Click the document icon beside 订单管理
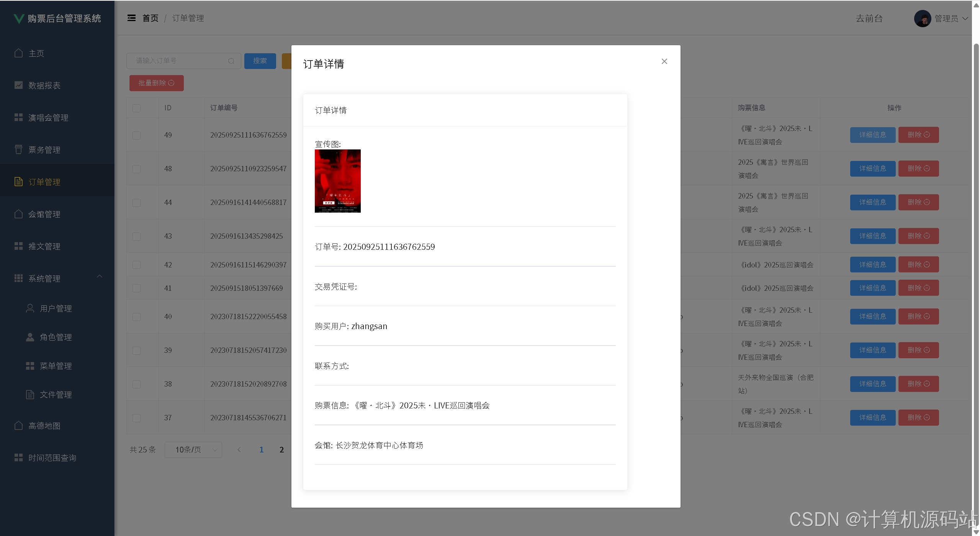980x536 pixels. click(x=18, y=182)
